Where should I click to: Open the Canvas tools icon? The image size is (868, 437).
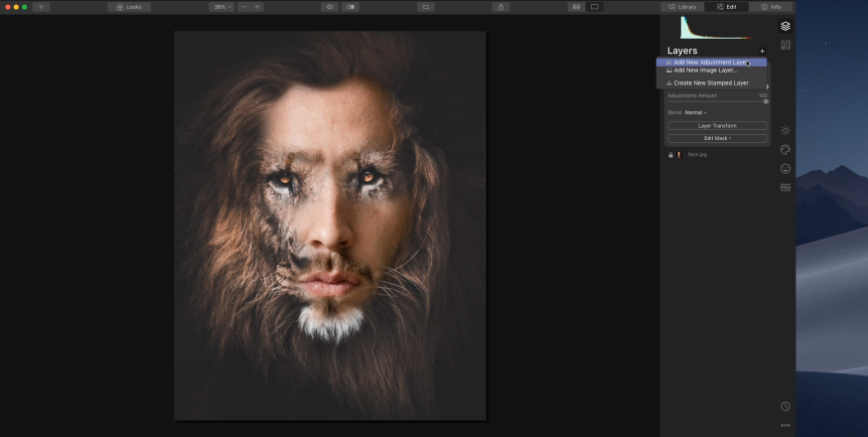click(x=785, y=45)
